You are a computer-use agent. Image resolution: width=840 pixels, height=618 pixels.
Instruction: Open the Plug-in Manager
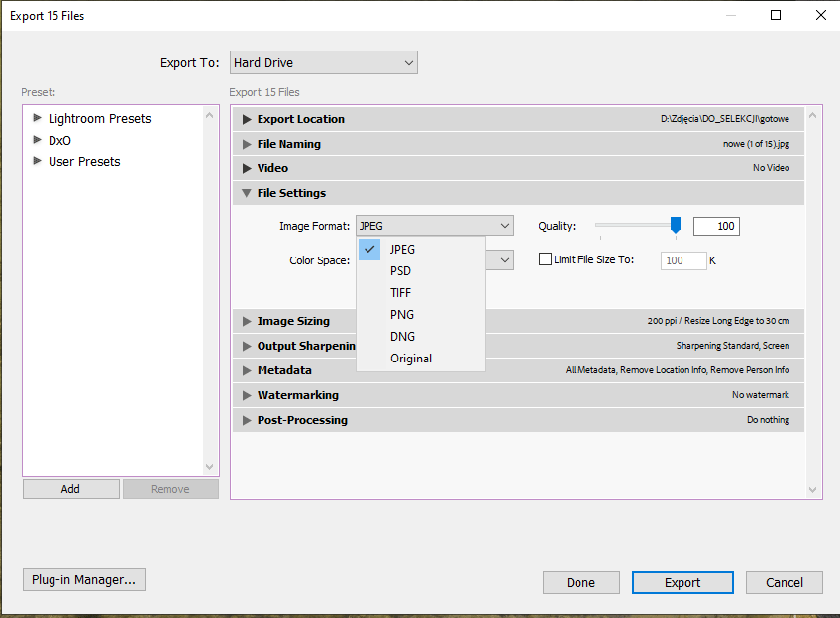[x=84, y=579]
